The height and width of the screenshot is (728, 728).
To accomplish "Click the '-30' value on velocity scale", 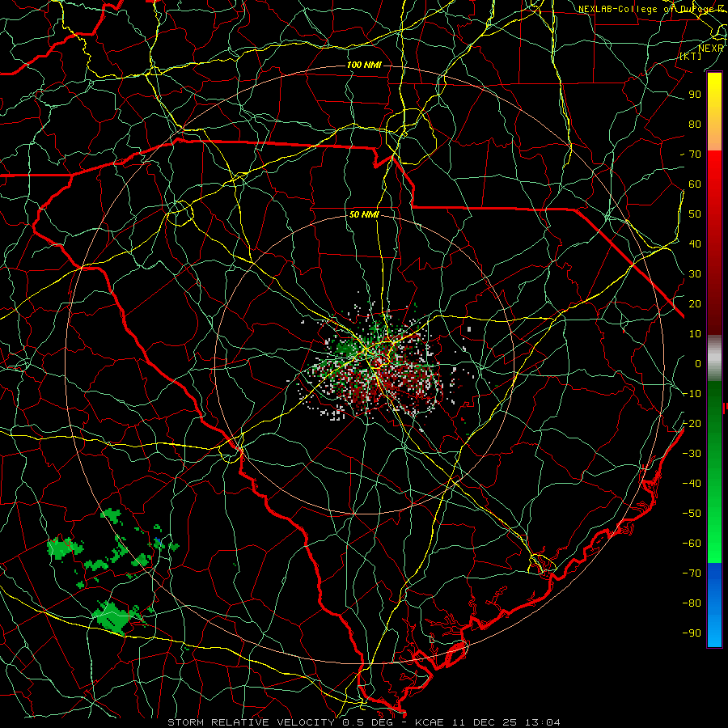I will (692, 453).
